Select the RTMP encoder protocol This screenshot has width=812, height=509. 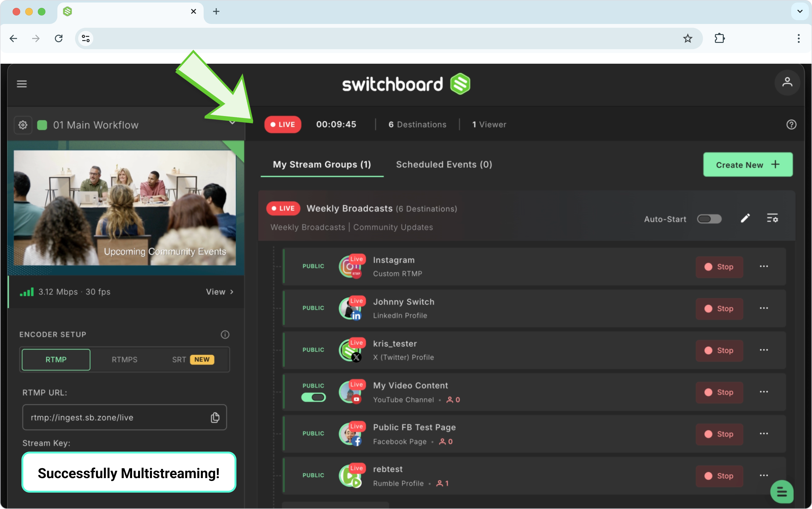click(x=56, y=360)
